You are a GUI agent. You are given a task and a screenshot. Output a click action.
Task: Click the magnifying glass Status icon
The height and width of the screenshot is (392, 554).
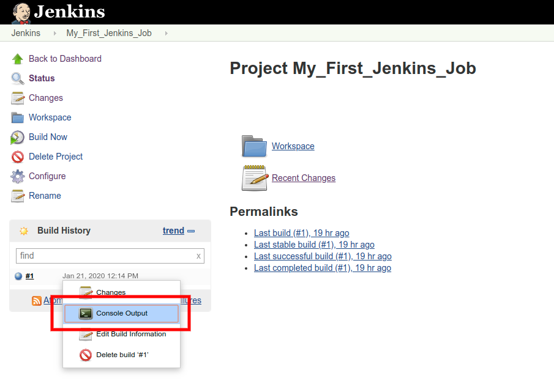[x=18, y=78]
